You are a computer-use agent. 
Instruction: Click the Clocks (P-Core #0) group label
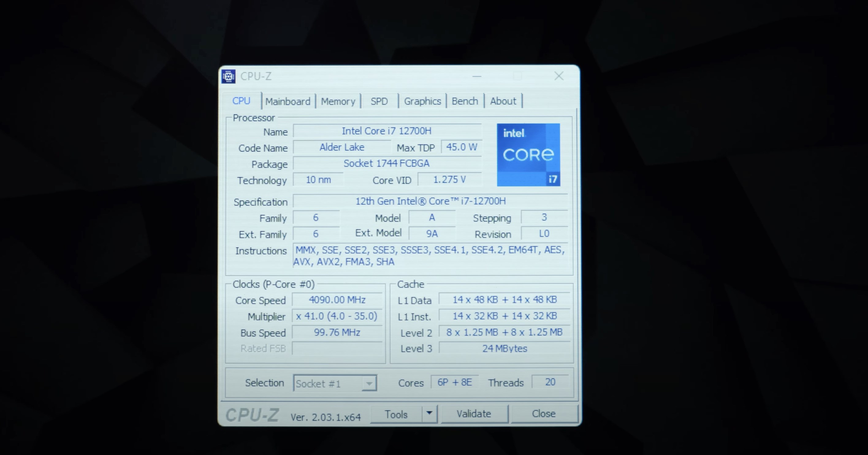tap(274, 284)
